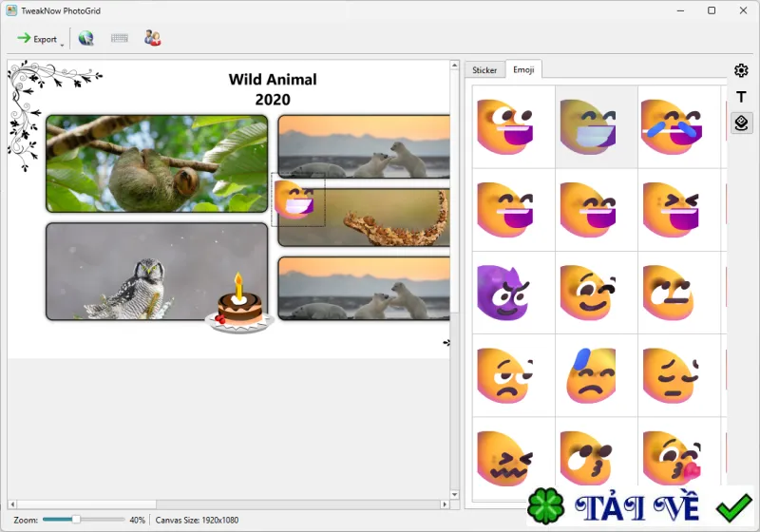
Task: Switch to the Sticker tab
Action: tap(484, 69)
